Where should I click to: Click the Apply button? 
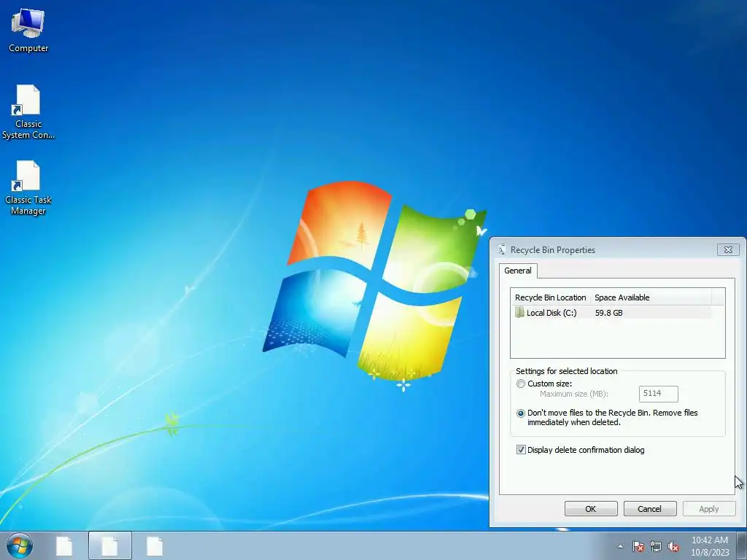(709, 508)
